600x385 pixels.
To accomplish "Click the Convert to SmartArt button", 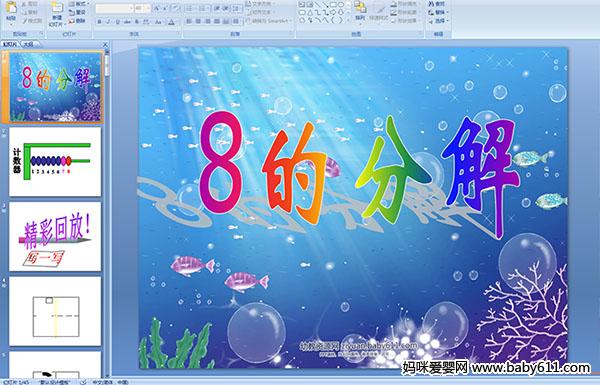I will pos(268,21).
